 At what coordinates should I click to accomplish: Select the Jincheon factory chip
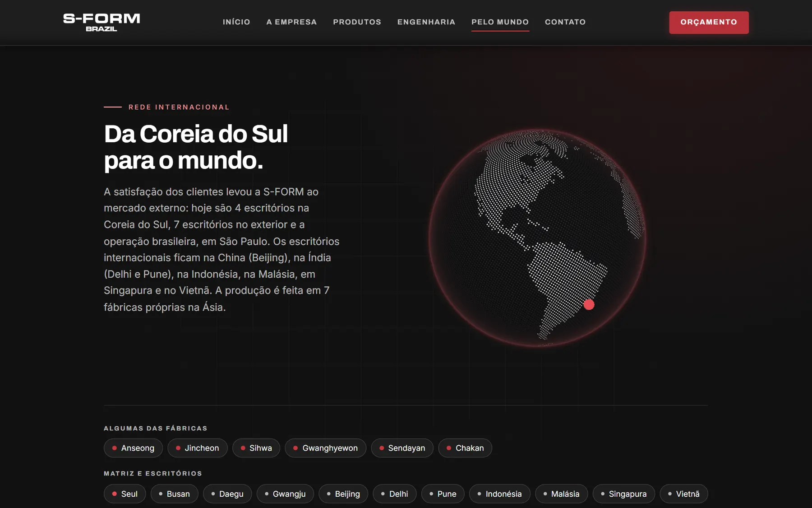197,448
